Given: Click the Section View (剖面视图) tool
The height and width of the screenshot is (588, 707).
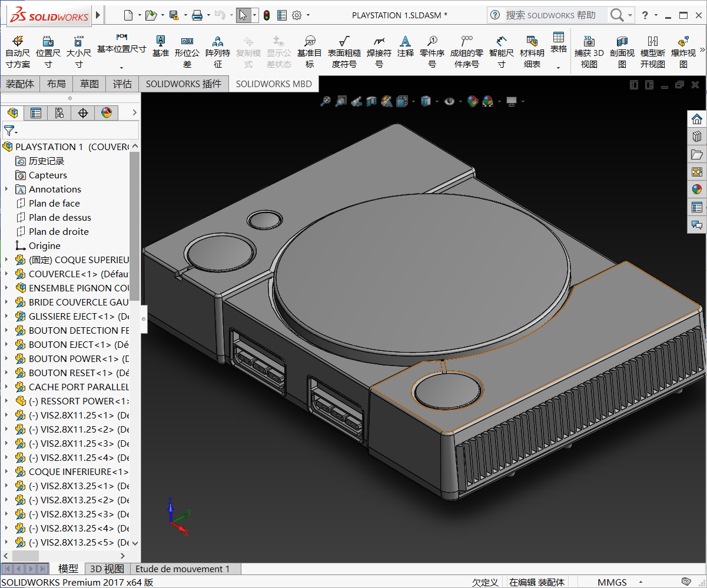Looking at the screenshot, I should (x=622, y=52).
